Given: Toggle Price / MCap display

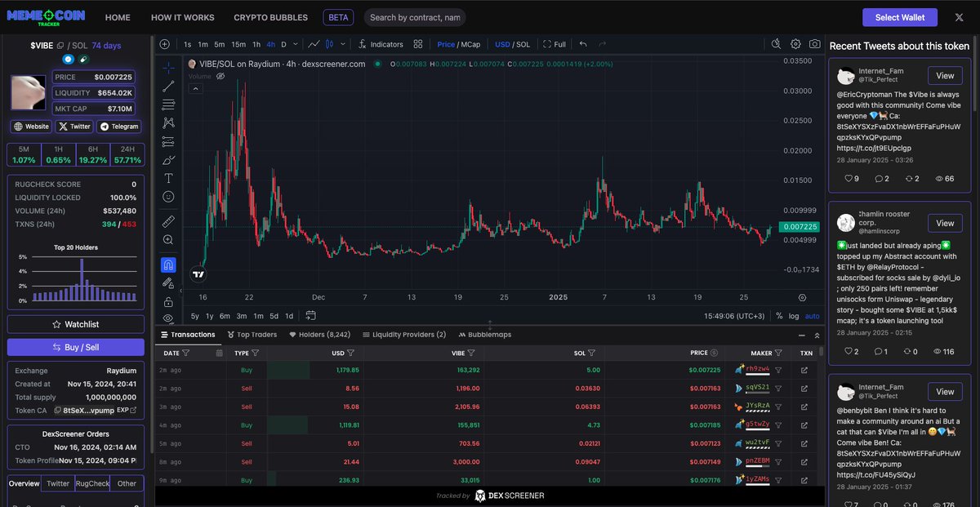Looking at the screenshot, I should 459,44.
